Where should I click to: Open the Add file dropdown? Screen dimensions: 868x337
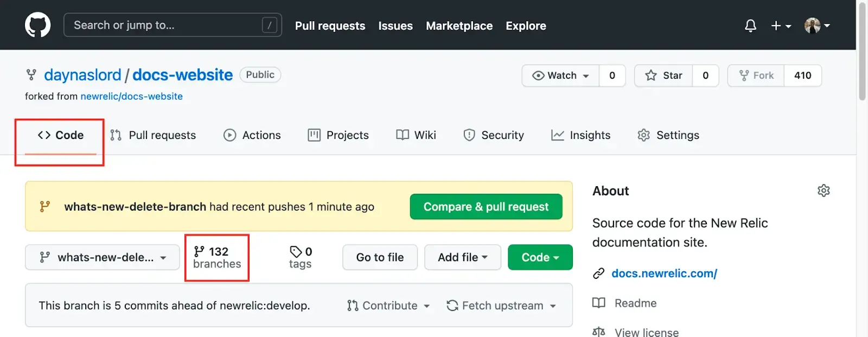(462, 257)
